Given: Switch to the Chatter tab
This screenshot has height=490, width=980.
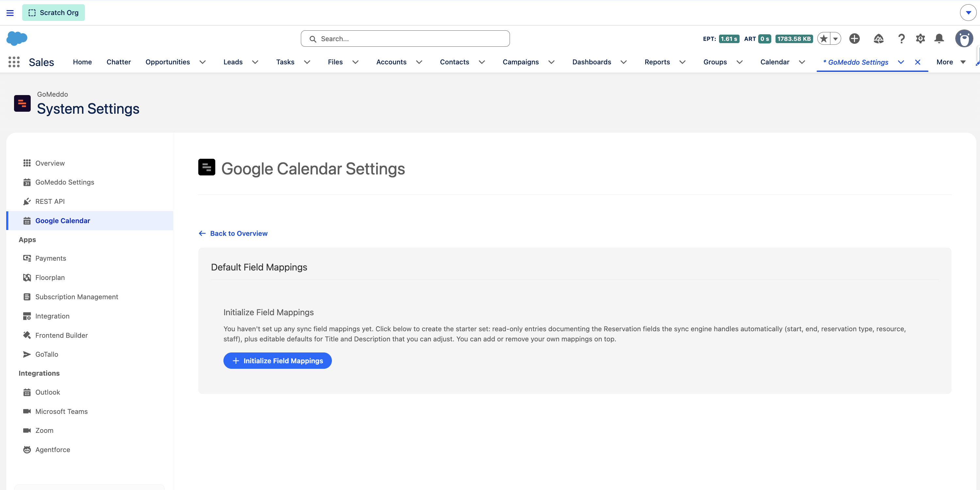Looking at the screenshot, I should click(x=118, y=62).
